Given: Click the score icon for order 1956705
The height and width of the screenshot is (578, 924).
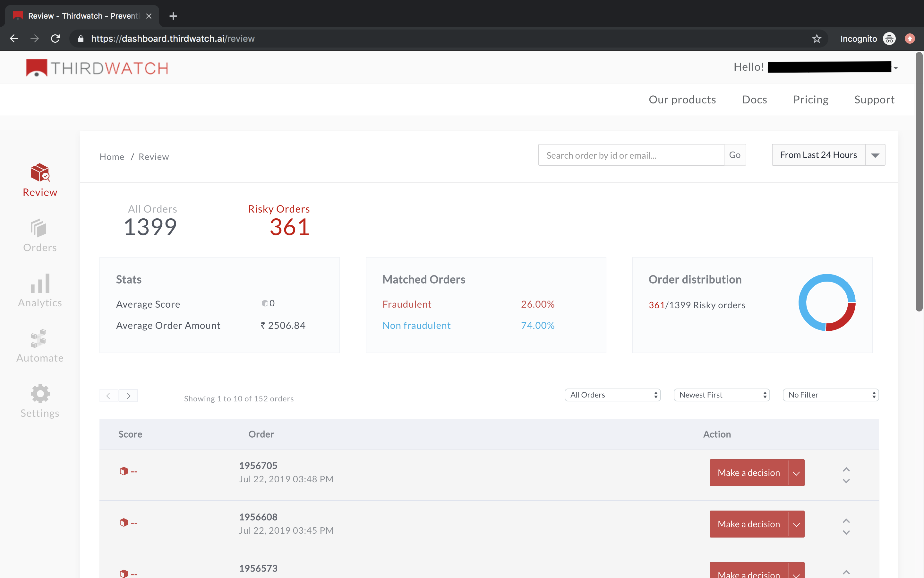Looking at the screenshot, I should tap(124, 471).
